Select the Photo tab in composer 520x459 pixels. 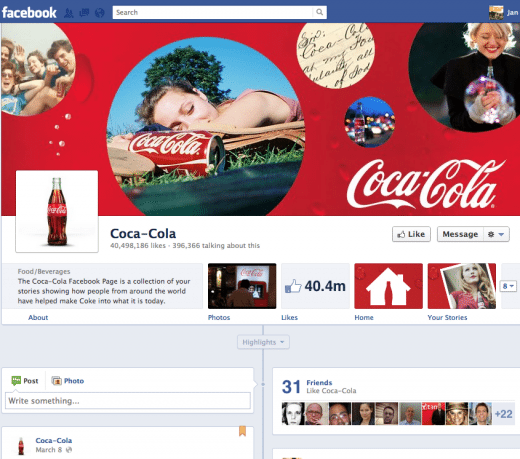pyautogui.click(x=68, y=381)
